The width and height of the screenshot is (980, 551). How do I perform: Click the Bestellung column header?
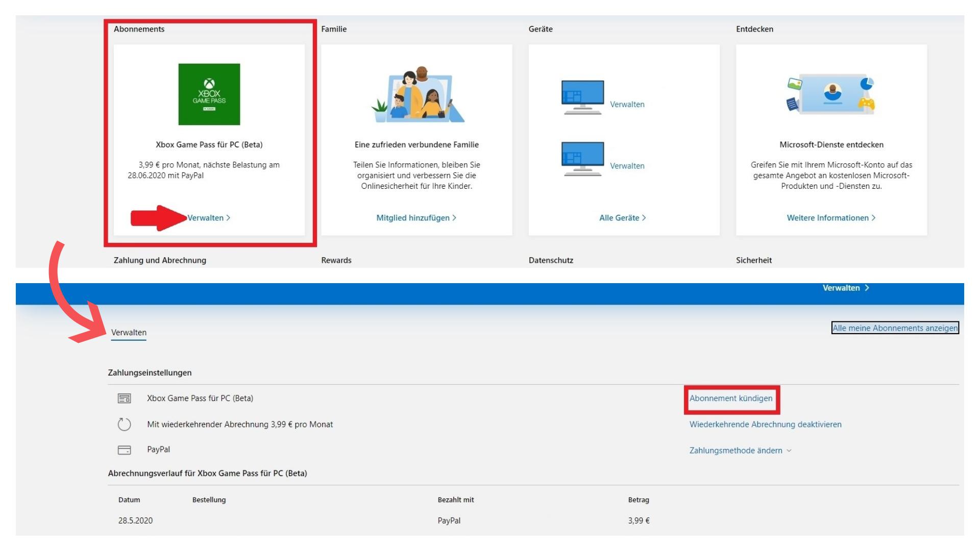click(209, 500)
